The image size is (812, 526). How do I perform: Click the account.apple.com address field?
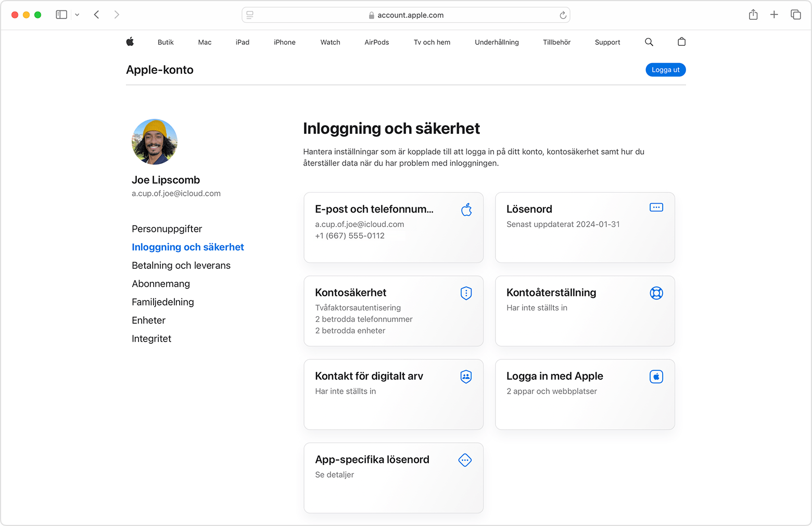[x=406, y=15]
